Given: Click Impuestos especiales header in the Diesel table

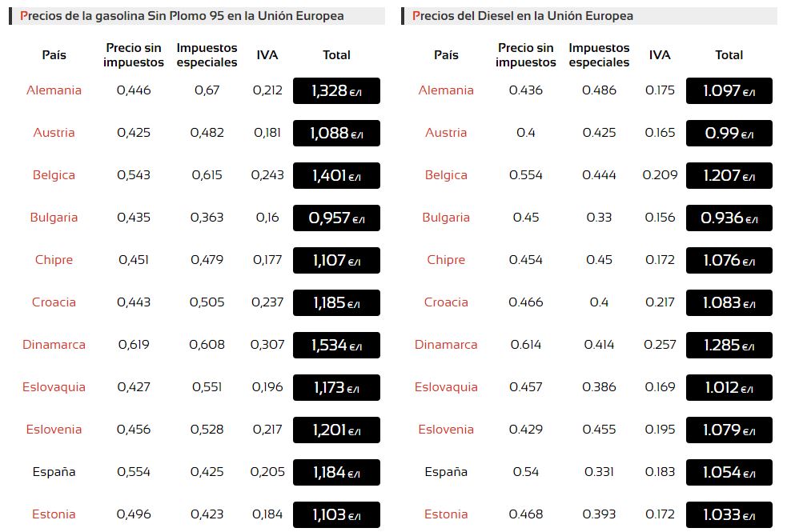Looking at the screenshot, I should tap(599, 55).
